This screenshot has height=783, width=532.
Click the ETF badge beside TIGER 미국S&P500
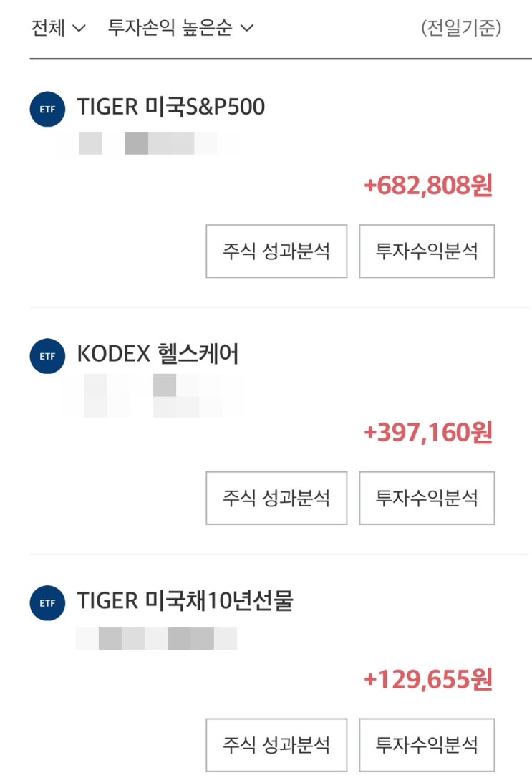coord(47,109)
